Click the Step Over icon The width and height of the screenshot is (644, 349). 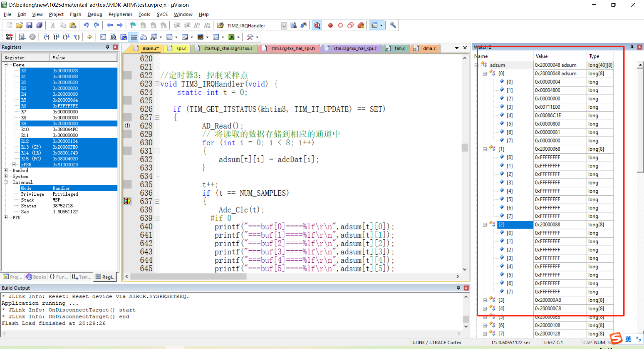56,37
